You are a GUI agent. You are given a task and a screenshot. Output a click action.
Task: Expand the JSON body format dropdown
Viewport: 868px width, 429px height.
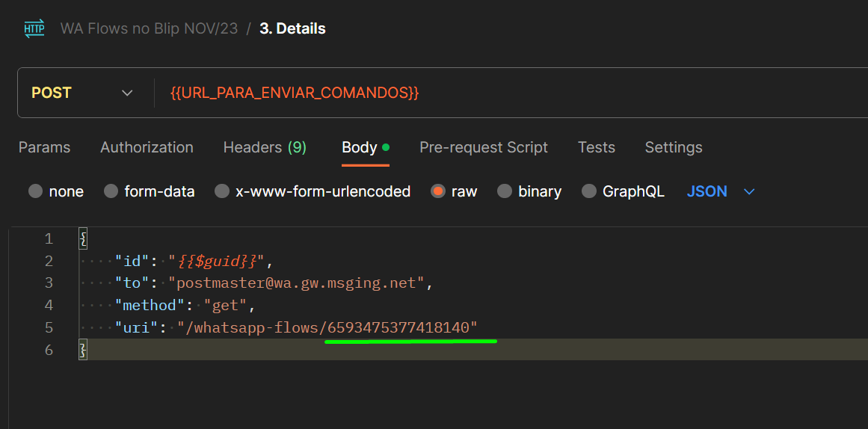pos(721,191)
